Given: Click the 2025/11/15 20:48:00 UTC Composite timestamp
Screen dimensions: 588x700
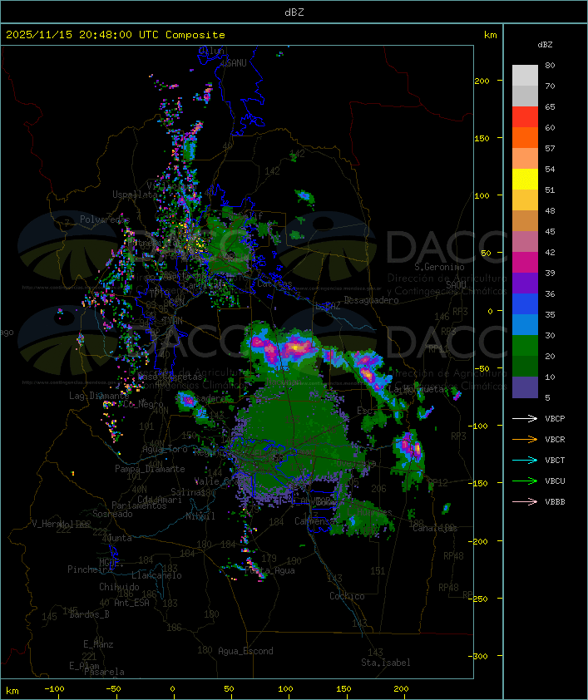Looking at the screenshot, I should (x=116, y=34).
